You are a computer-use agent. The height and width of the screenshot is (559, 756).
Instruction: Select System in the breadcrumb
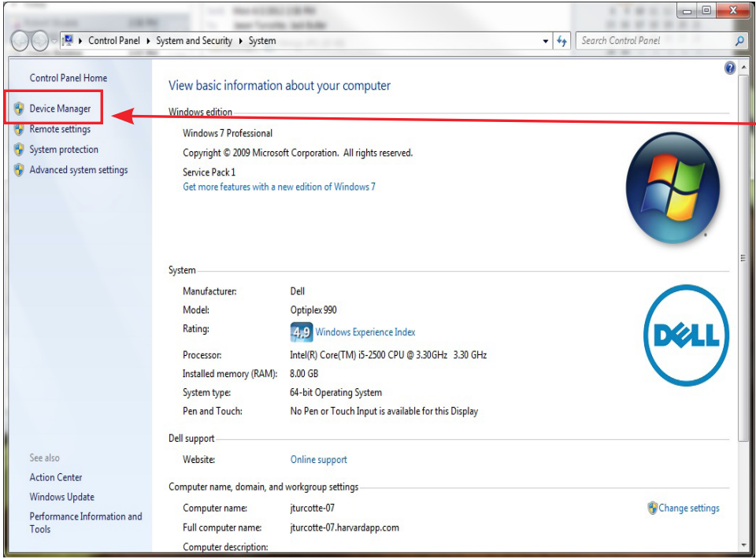click(262, 40)
